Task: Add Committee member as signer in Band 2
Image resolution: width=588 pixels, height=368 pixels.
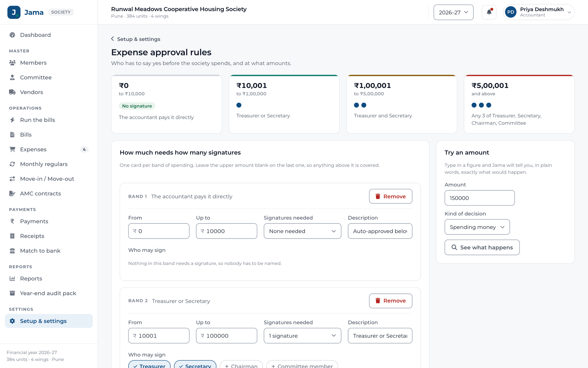Action: 302,365
